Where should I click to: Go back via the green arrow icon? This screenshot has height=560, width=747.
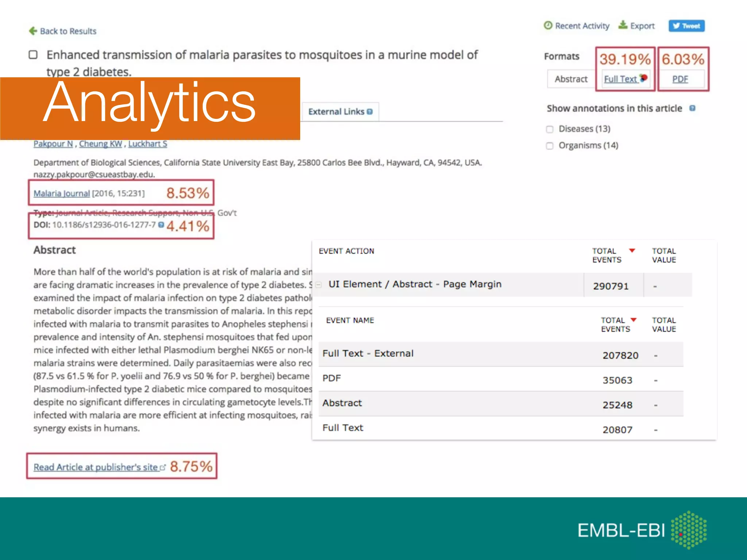tap(33, 31)
